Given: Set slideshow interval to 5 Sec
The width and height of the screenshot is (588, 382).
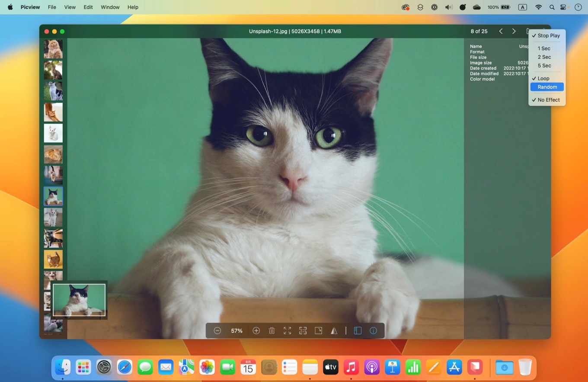Looking at the screenshot, I should pos(547,66).
